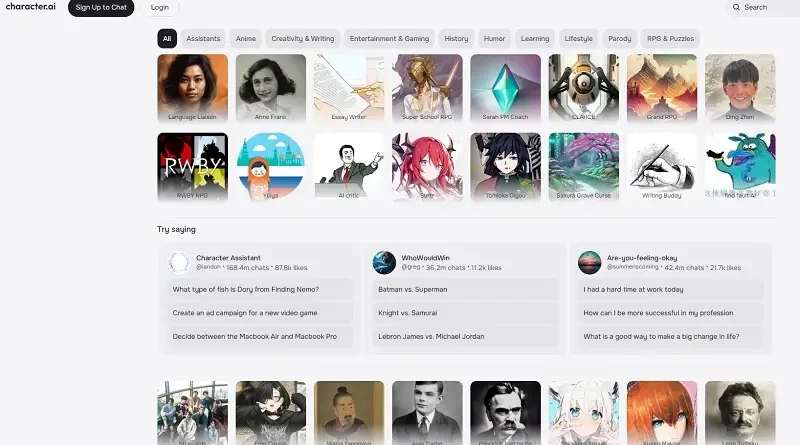
Task: Open the find fault AI monster card
Action: point(740,167)
